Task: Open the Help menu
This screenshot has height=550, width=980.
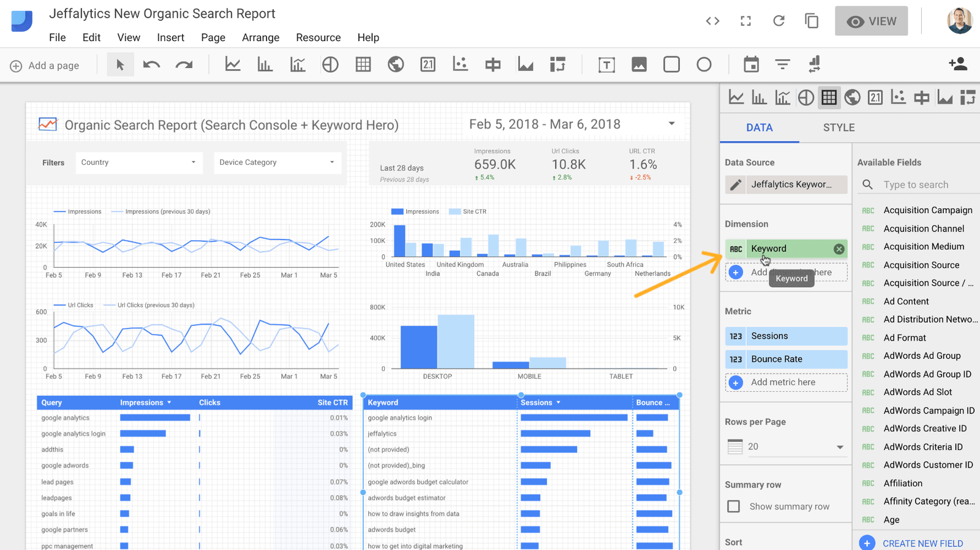Action: coord(368,37)
